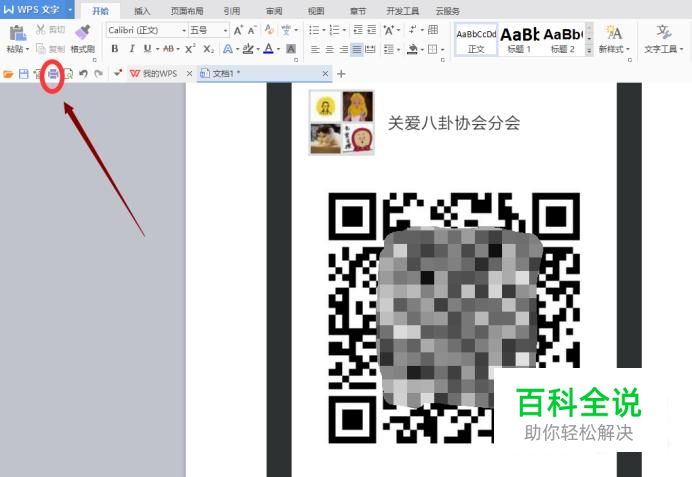Switch to the 页面布局 ribbon tab
This screenshot has width=692, height=477.
187,11
